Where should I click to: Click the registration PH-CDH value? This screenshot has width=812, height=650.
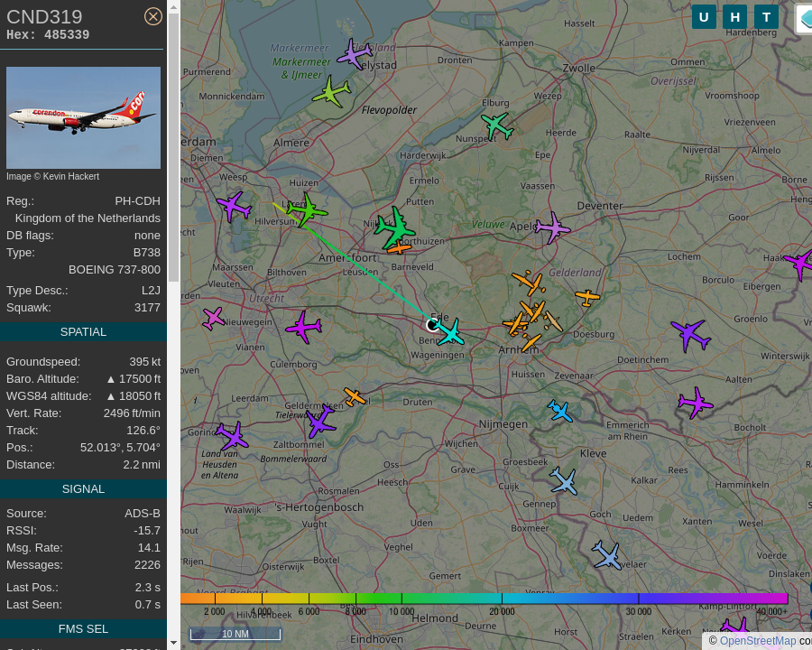pyautogui.click(x=138, y=201)
